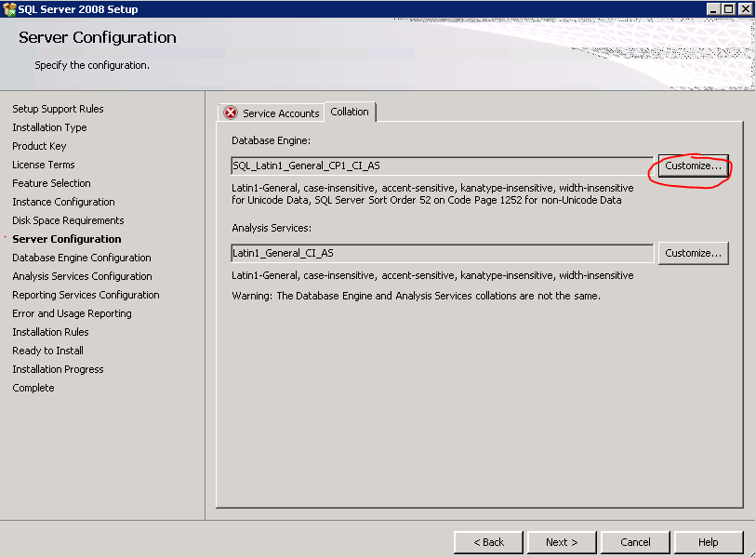Select Feature Selection step in sidebar

(x=51, y=183)
